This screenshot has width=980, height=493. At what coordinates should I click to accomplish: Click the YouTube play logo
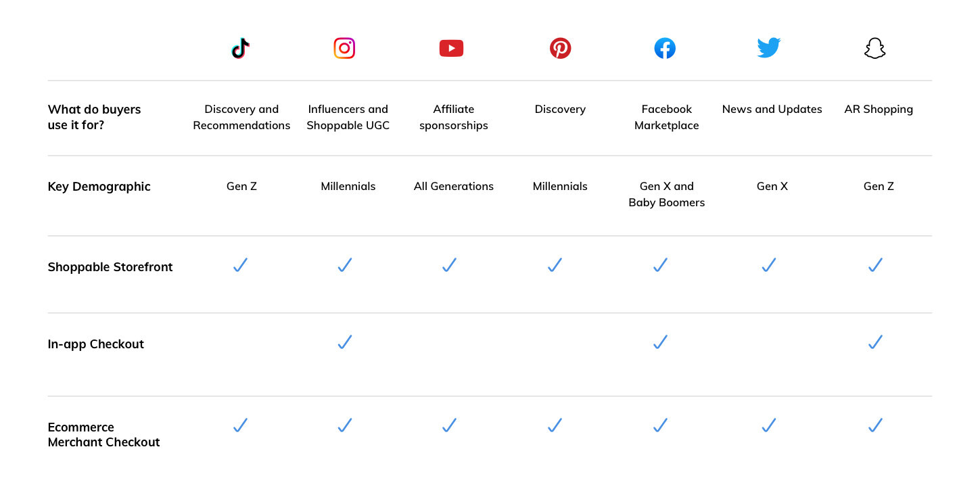[451, 48]
